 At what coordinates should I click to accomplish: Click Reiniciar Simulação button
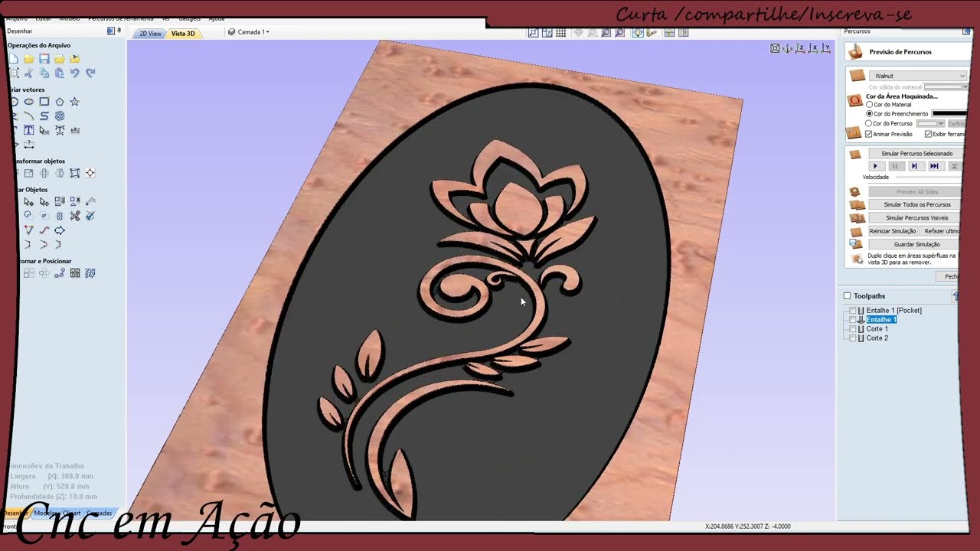pos(893,231)
